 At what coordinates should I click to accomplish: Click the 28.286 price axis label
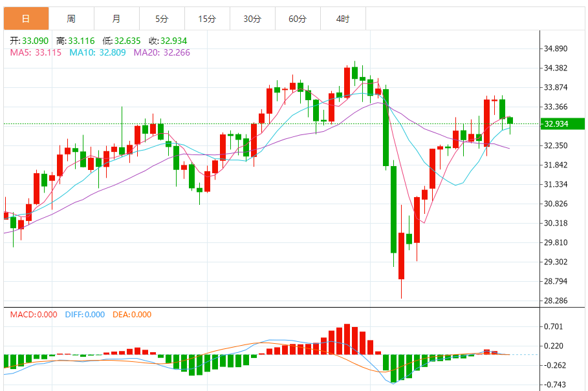tap(556, 301)
